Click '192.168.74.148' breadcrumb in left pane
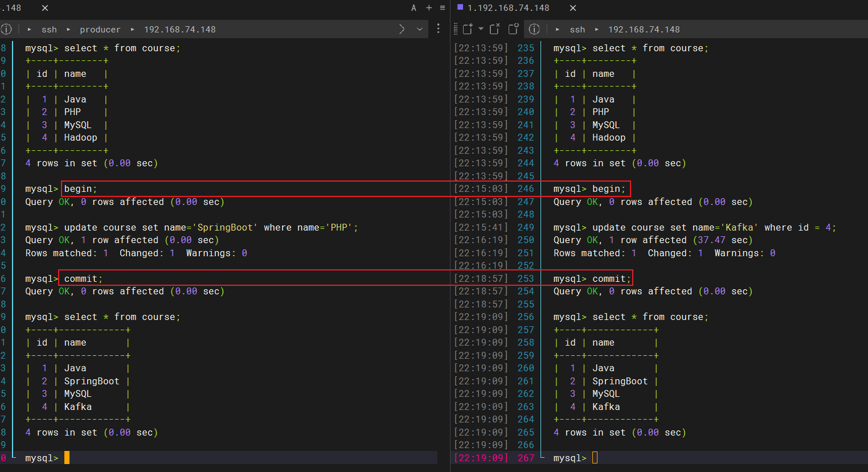 click(180, 30)
